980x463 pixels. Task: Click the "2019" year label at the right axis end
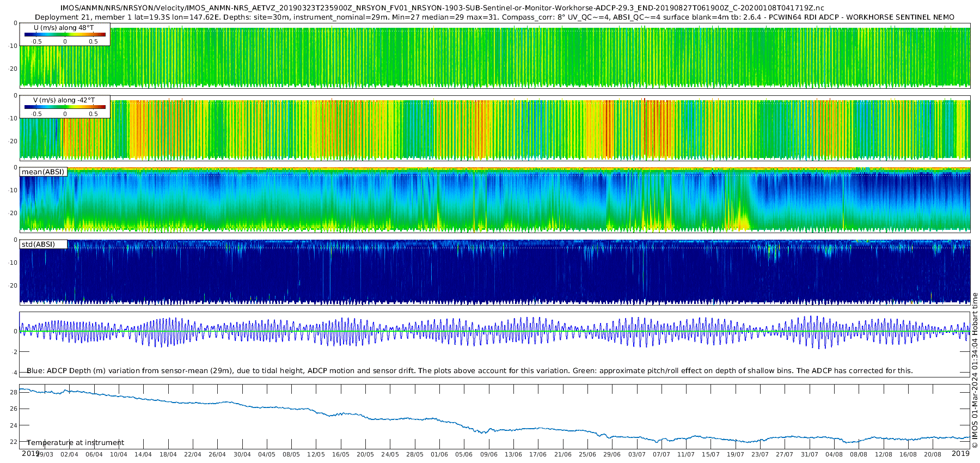960,453
